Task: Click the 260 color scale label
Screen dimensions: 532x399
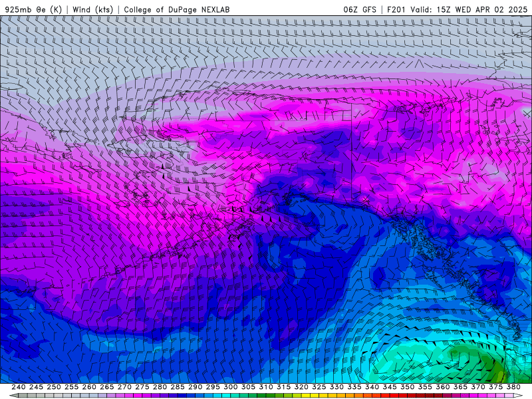Action: point(89,387)
